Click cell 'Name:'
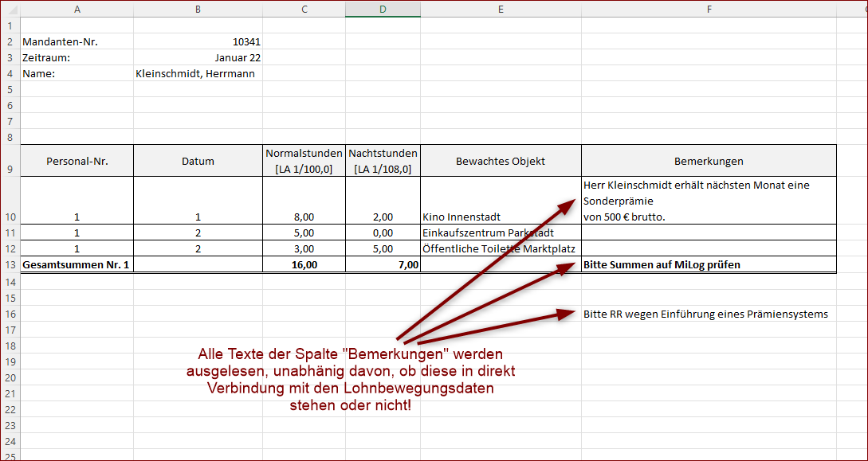Viewport: 868px width, 461px height. coord(77,73)
